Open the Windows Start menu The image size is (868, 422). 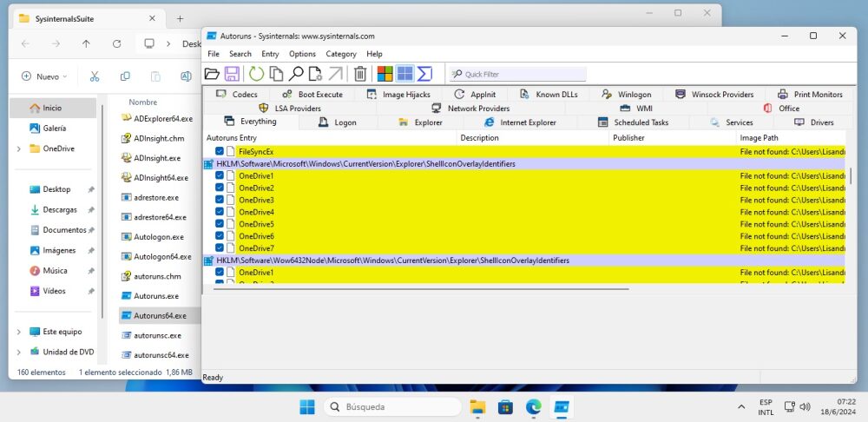(x=307, y=407)
